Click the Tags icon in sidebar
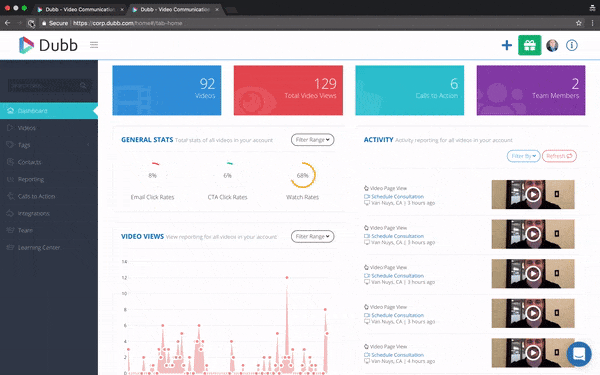 10,145
